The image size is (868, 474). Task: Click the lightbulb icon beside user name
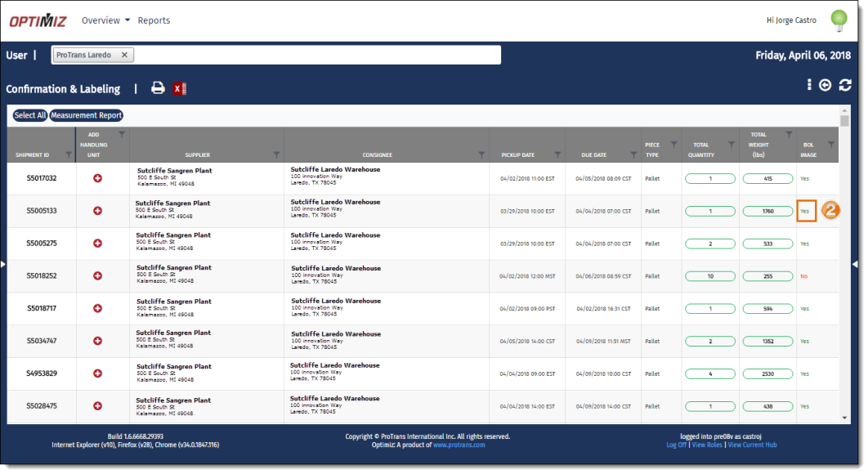839,20
